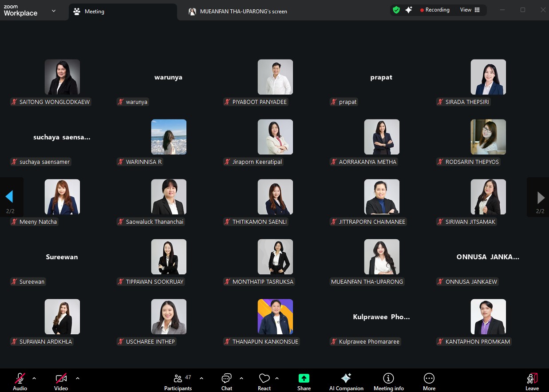Open the Participants panel

point(178,381)
